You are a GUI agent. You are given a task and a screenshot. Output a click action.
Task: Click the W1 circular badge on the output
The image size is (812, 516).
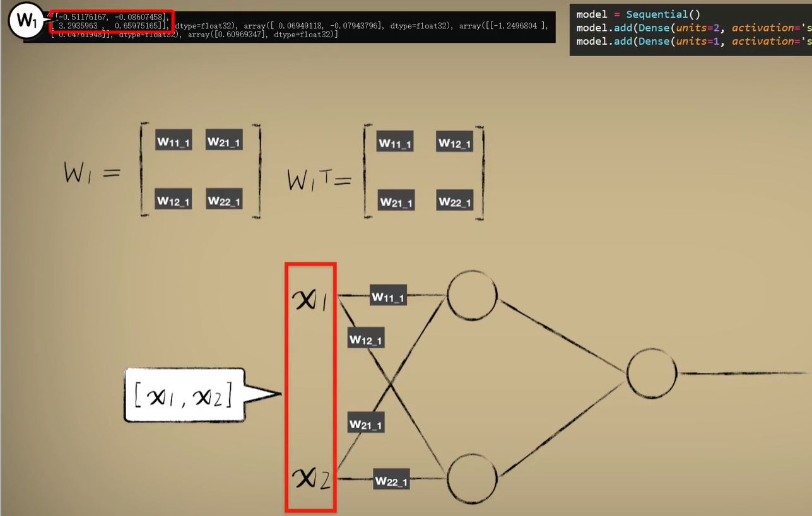26,21
